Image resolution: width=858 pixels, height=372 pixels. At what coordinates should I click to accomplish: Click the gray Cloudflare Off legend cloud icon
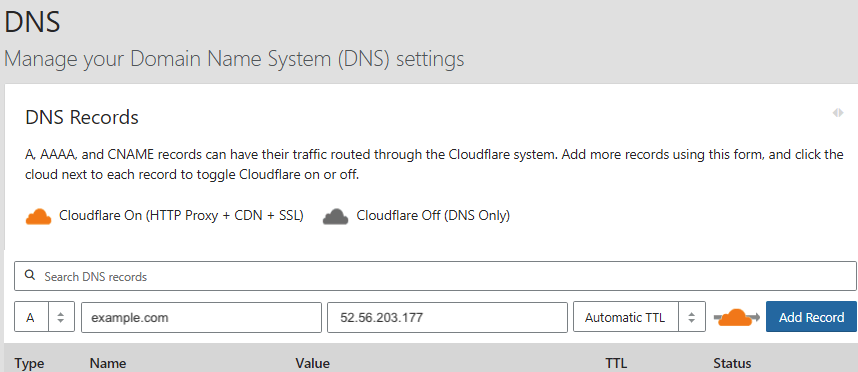pyautogui.click(x=335, y=217)
